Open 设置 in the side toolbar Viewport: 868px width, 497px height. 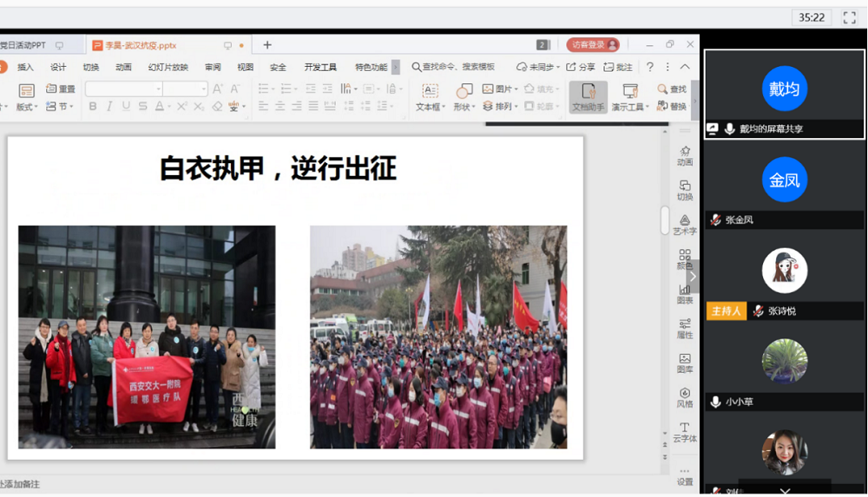click(685, 476)
